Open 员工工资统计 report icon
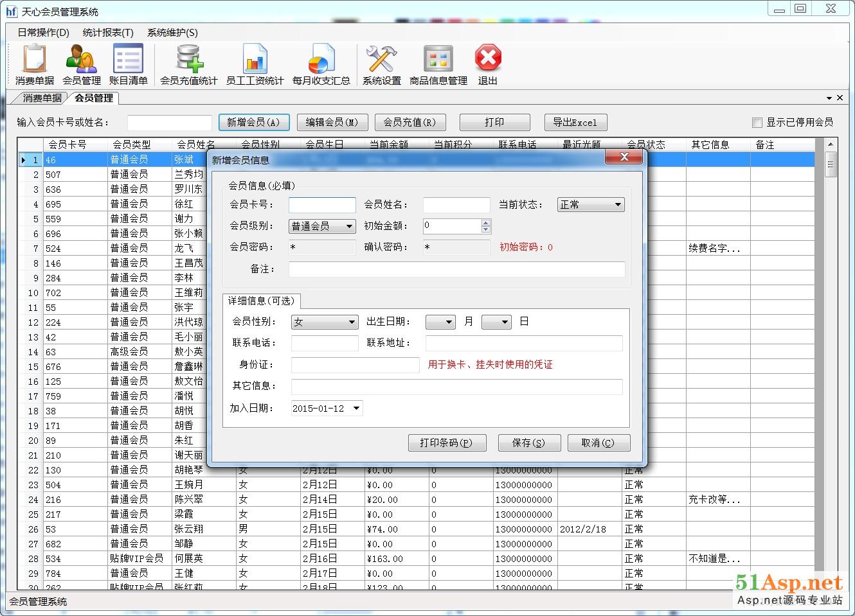The image size is (855, 616). pos(255,59)
